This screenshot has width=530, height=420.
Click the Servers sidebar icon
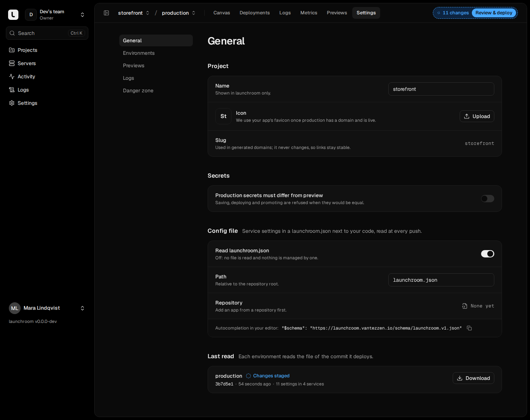click(12, 63)
